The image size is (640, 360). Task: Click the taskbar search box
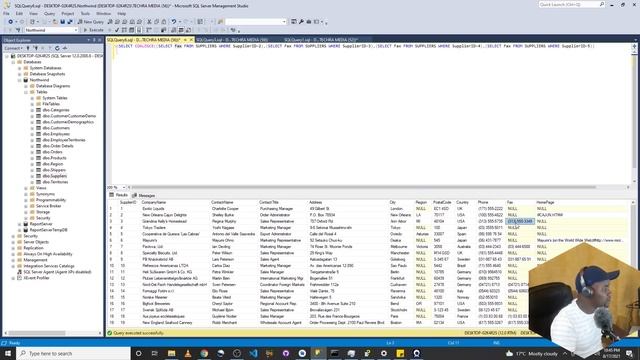73,353
